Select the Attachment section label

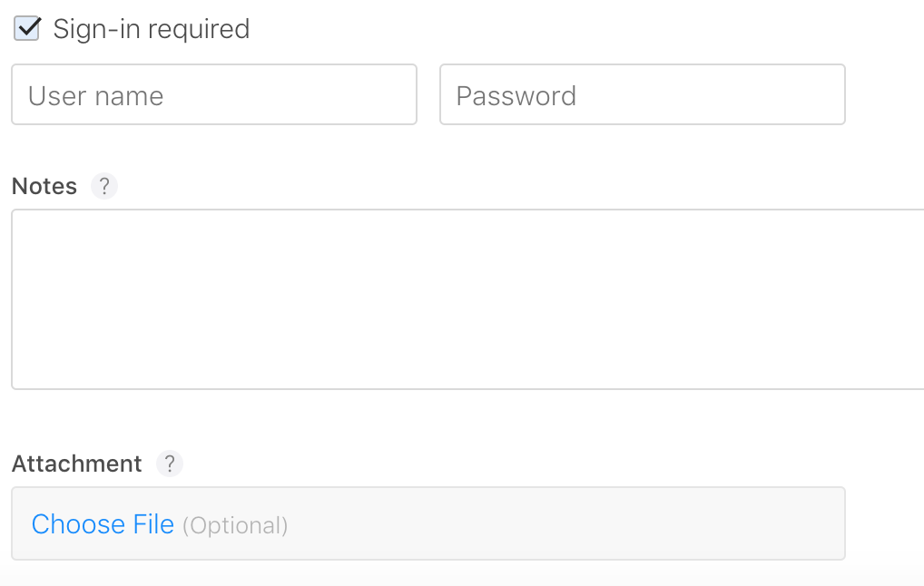(76, 464)
